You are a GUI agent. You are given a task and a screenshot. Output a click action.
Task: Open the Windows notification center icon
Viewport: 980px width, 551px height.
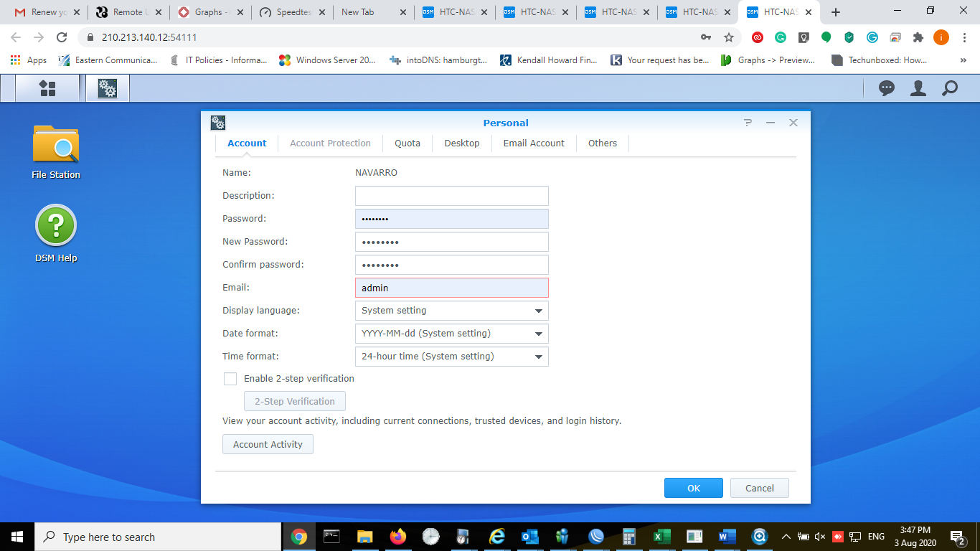(x=957, y=537)
